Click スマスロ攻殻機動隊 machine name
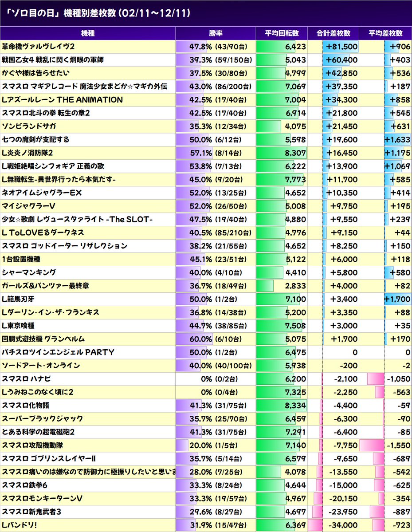Screen dimensions: 412x532 [32, 445]
